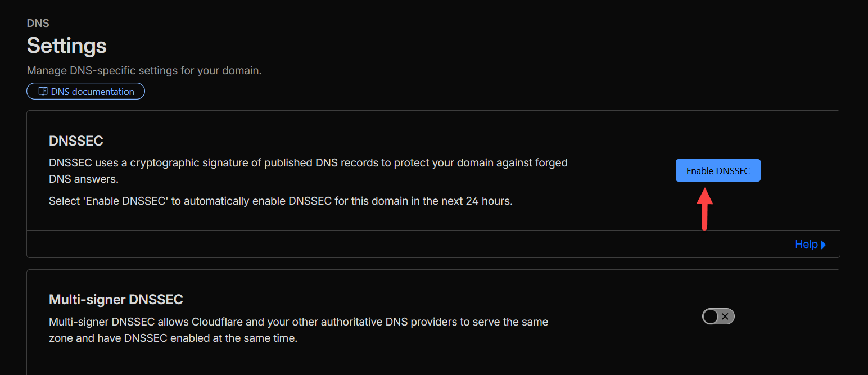Click the Enable DNSSEC button
868x375 pixels.
(x=718, y=171)
